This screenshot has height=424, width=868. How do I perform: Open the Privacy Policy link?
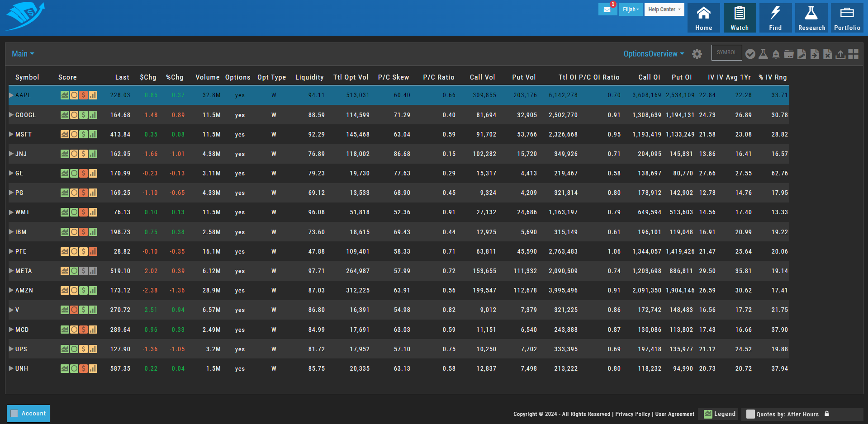pyautogui.click(x=632, y=414)
